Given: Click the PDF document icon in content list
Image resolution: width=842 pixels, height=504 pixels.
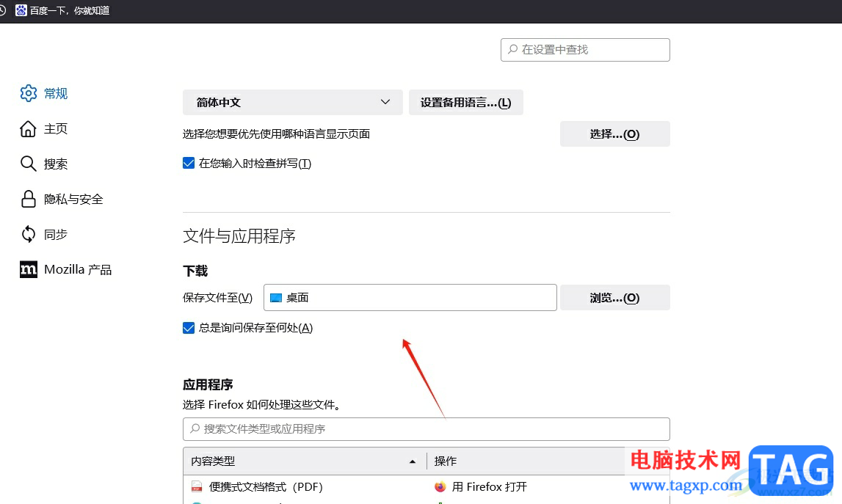Looking at the screenshot, I should 196,486.
